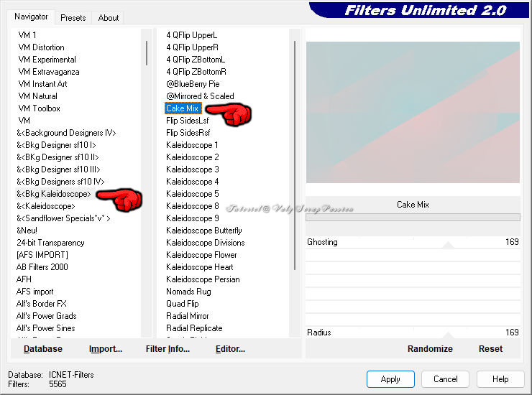This screenshot has height=395, width=532.
Task: Switch to the Presets tab
Action: [x=73, y=18]
